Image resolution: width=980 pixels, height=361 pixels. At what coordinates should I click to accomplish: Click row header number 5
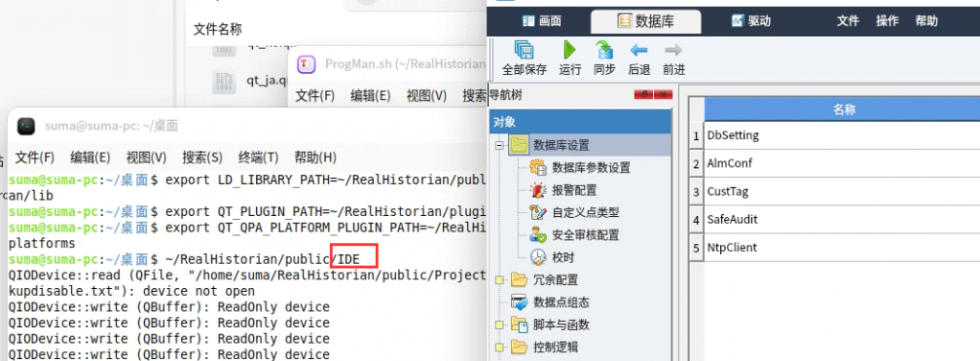[696, 248]
